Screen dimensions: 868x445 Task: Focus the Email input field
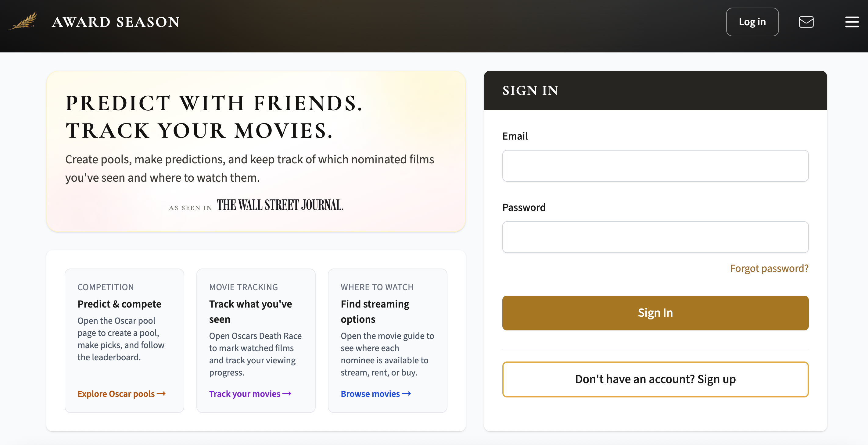(x=655, y=166)
